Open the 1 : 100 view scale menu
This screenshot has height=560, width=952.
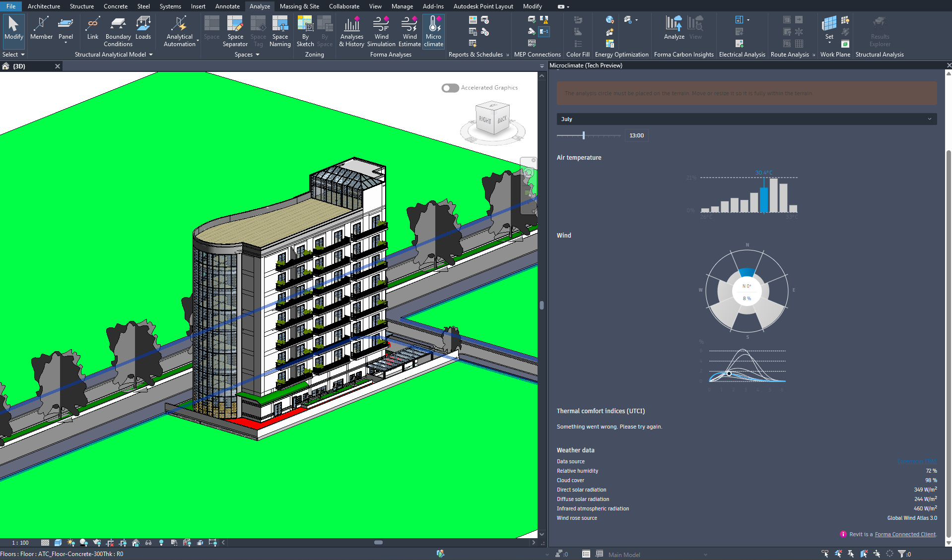pyautogui.click(x=20, y=543)
